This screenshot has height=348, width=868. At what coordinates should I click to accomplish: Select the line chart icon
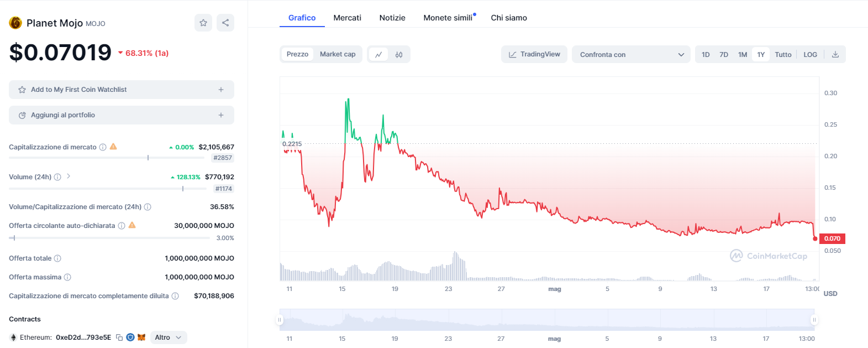[x=378, y=55]
